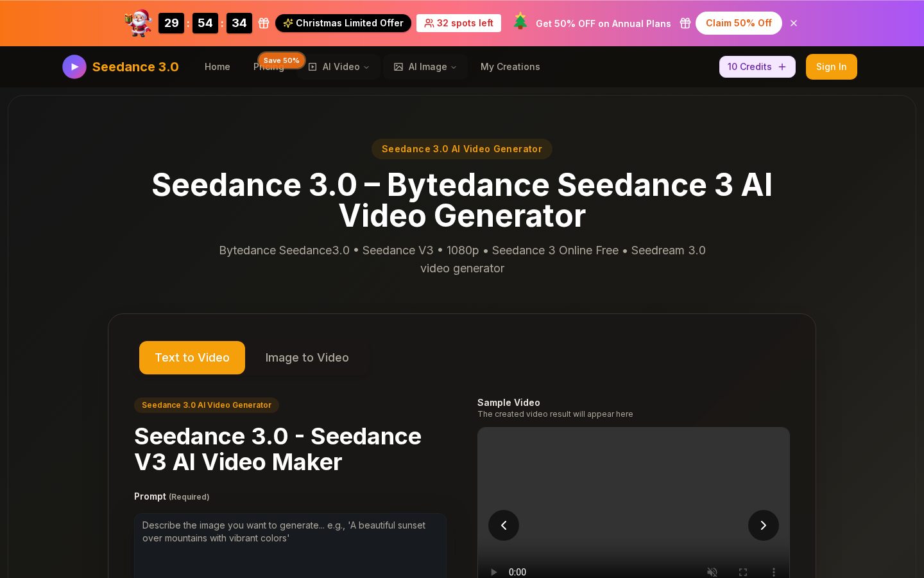Click the Get 50% OFF on Annual Plans text

(603, 23)
